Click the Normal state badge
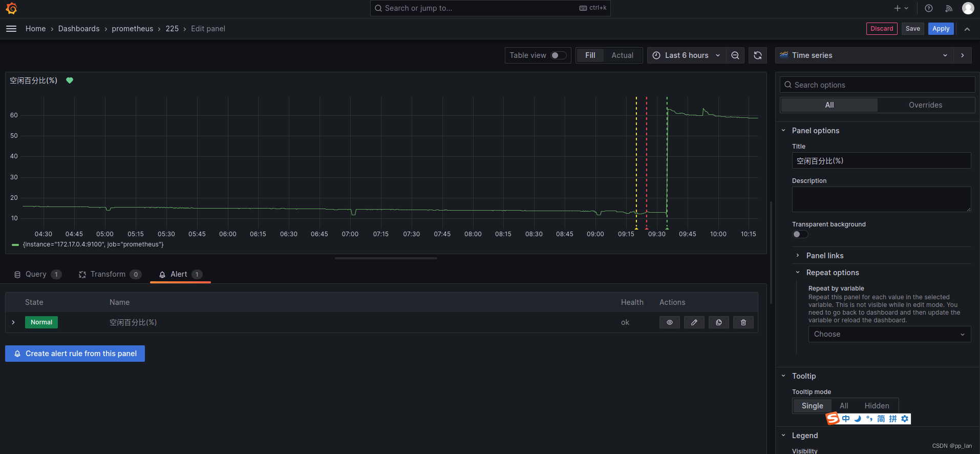 point(41,322)
